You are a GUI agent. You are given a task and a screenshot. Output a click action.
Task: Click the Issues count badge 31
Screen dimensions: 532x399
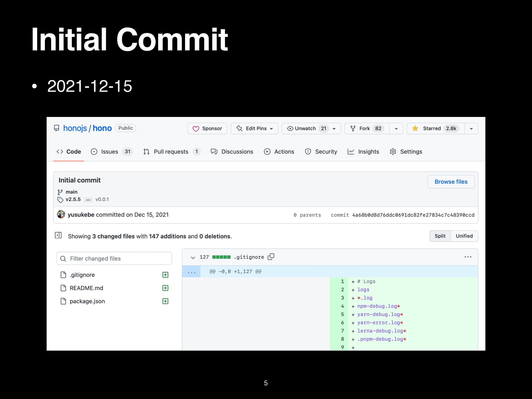(x=127, y=152)
